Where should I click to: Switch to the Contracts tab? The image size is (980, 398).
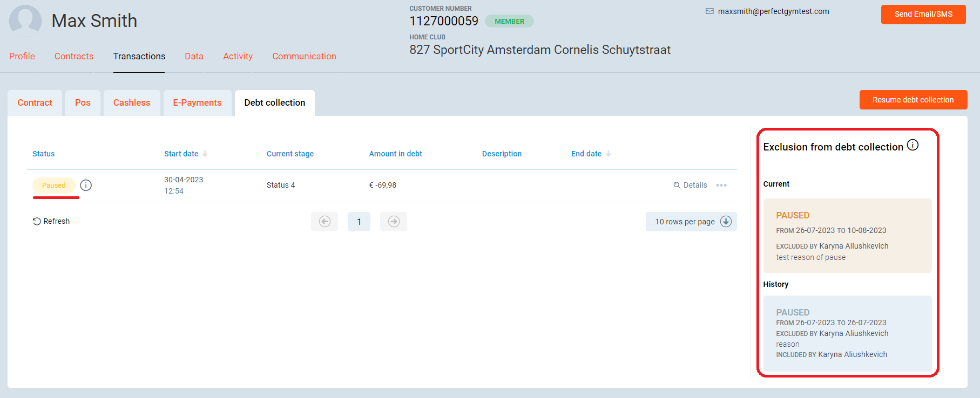click(x=74, y=56)
